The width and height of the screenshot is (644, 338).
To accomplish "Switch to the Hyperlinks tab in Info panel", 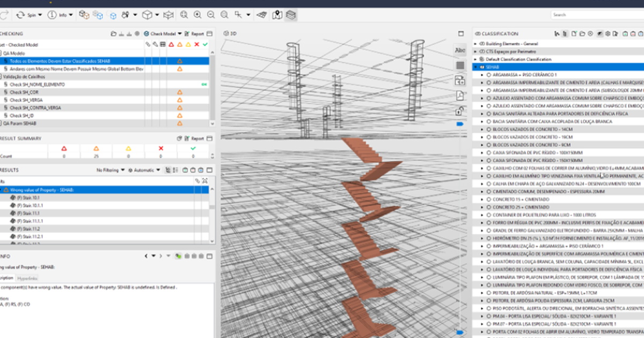I will (28, 277).
